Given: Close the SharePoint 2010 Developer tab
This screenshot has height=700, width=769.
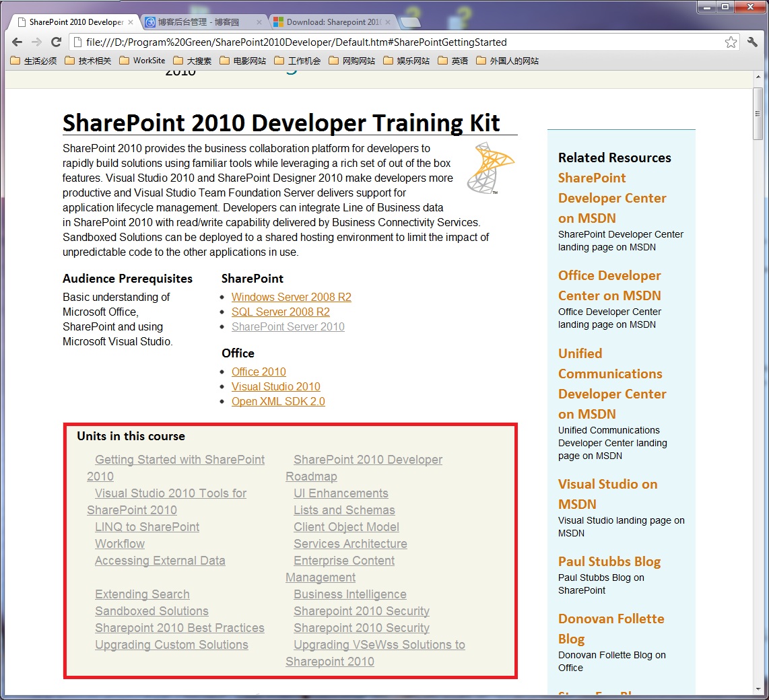Looking at the screenshot, I should click(x=131, y=22).
